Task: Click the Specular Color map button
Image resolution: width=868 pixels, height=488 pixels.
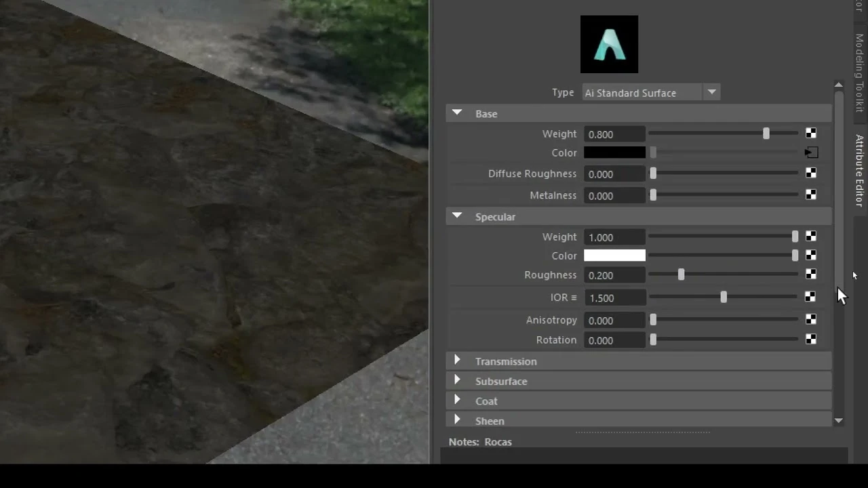Action: point(811,256)
